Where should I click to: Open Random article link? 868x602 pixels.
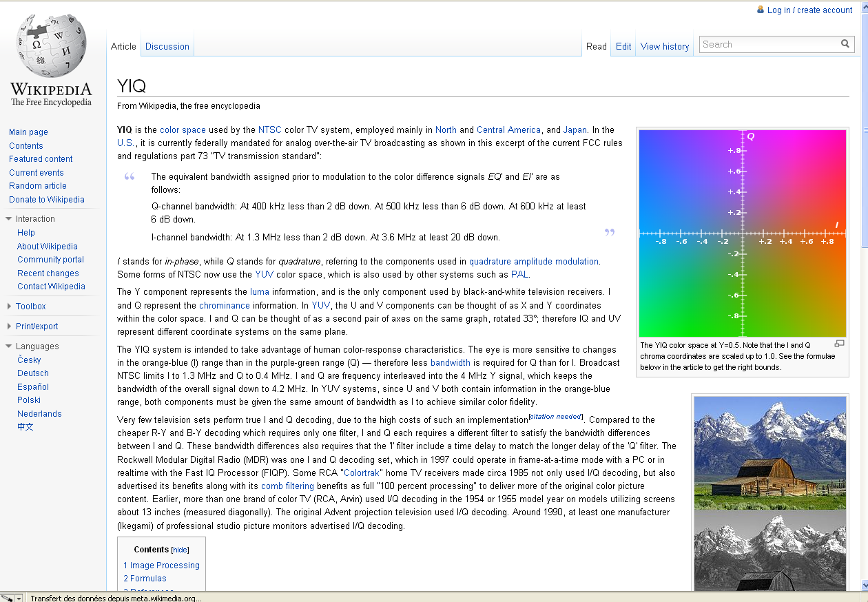pyautogui.click(x=38, y=186)
